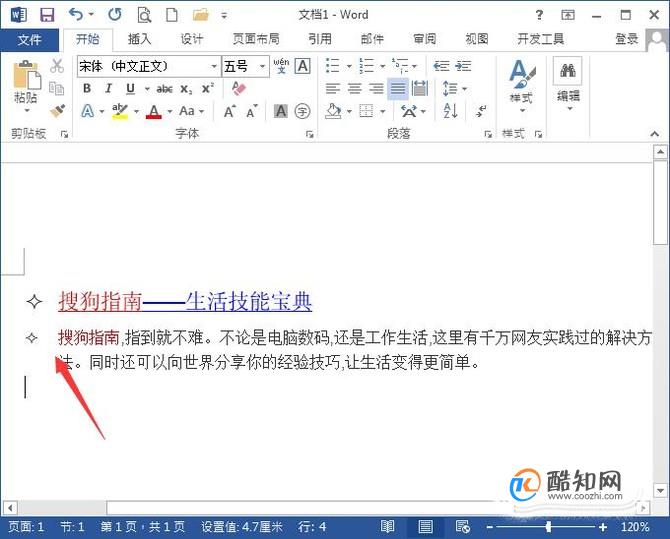The height and width of the screenshot is (539, 670).
Task: Switch to the 插入 Insert tab
Action: point(139,39)
